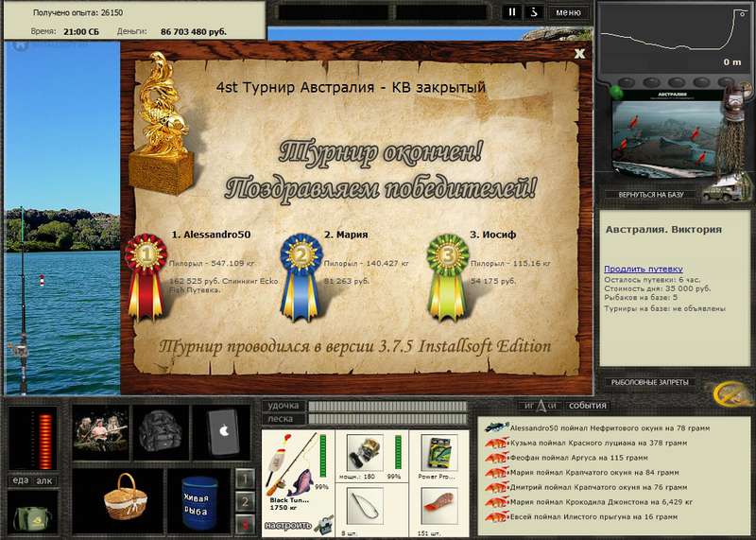Click the Продлить путевку link
The image size is (756, 540).
[644, 269]
